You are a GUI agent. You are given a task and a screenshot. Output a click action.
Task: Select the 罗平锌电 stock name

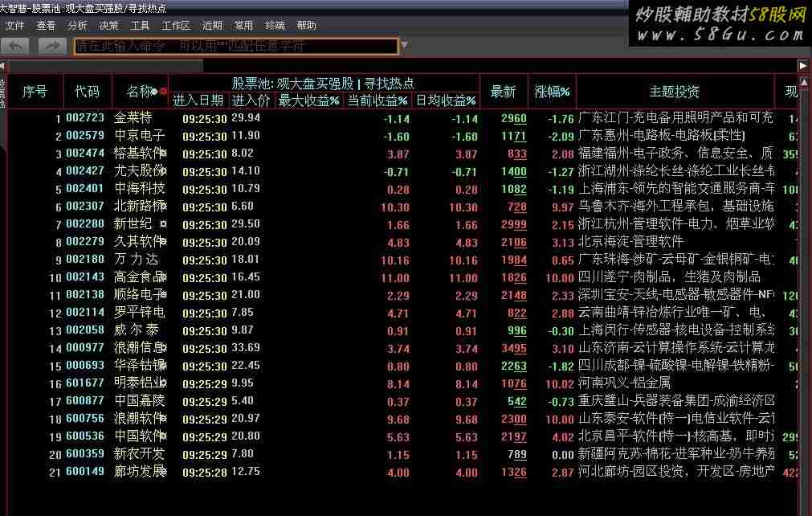139,313
